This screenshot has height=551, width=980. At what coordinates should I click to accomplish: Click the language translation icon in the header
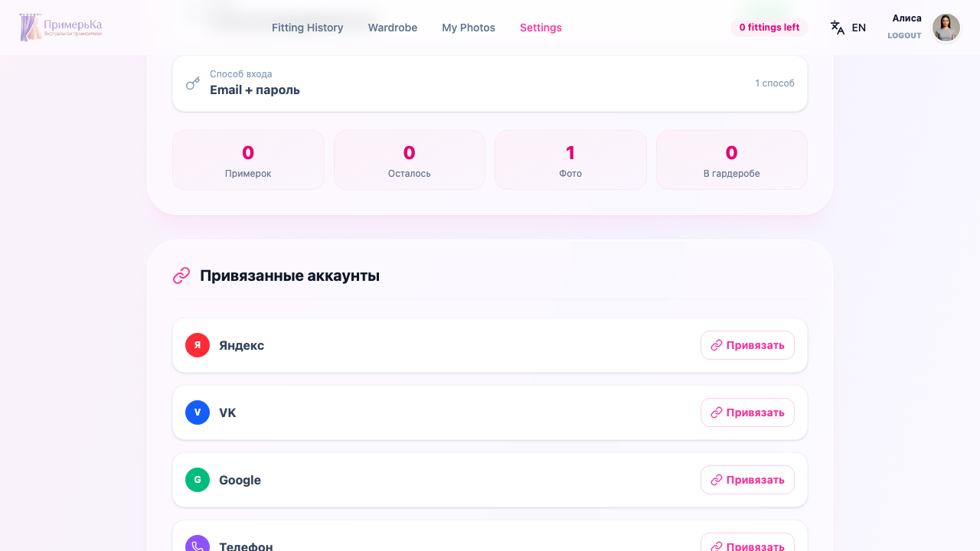tap(837, 28)
